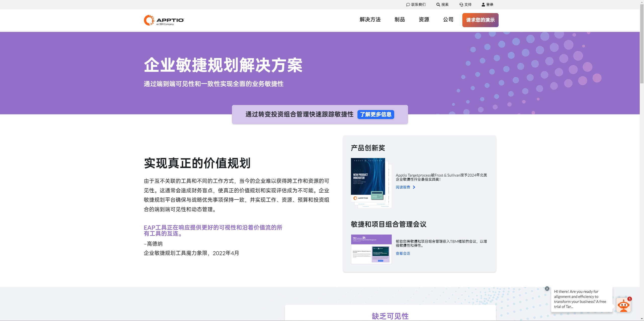
Task: Open the chatbot robot avatar
Action: [623, 305]
